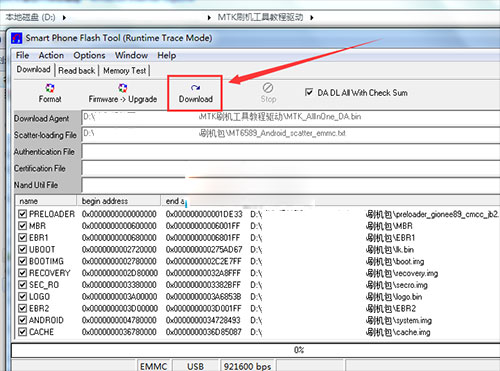Click the Scatter-loading File path field
500x371 pixels.
point(291,134)
